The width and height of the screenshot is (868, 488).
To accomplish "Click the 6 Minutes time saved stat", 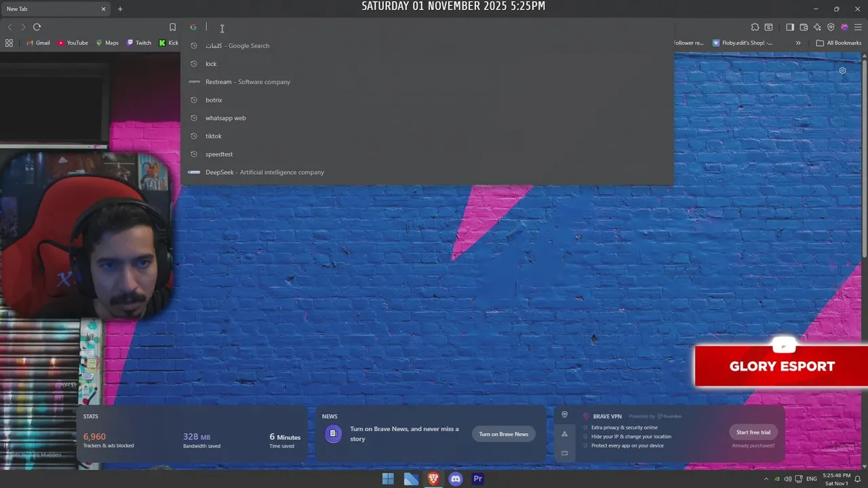I will pyautogui.click(x=285, y=441).
